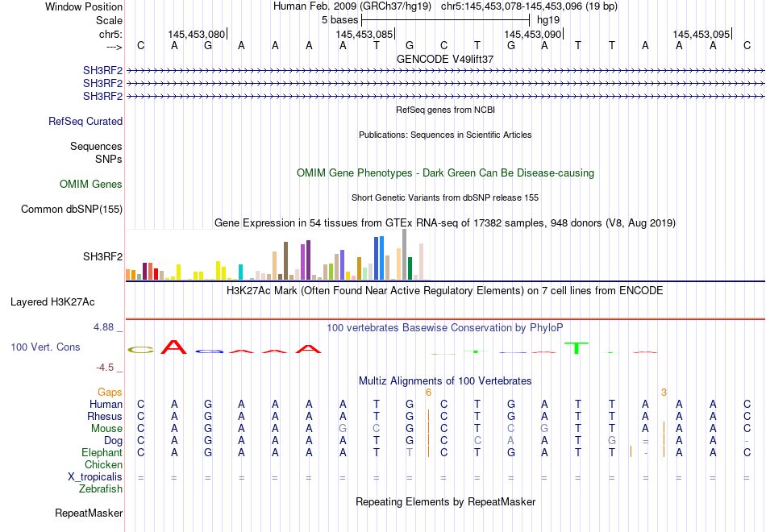Open the OMIM Gene Phenotypes track title

[445, 173]
